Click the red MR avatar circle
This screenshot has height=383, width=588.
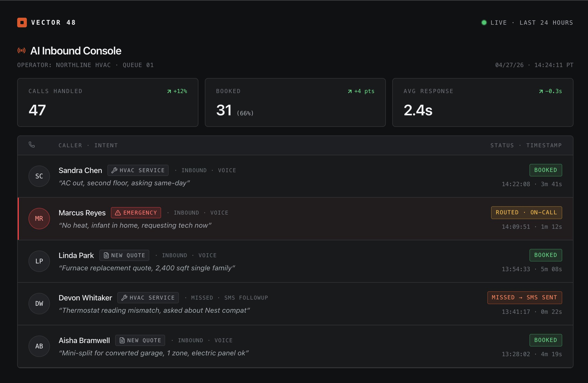pos(39,219)
